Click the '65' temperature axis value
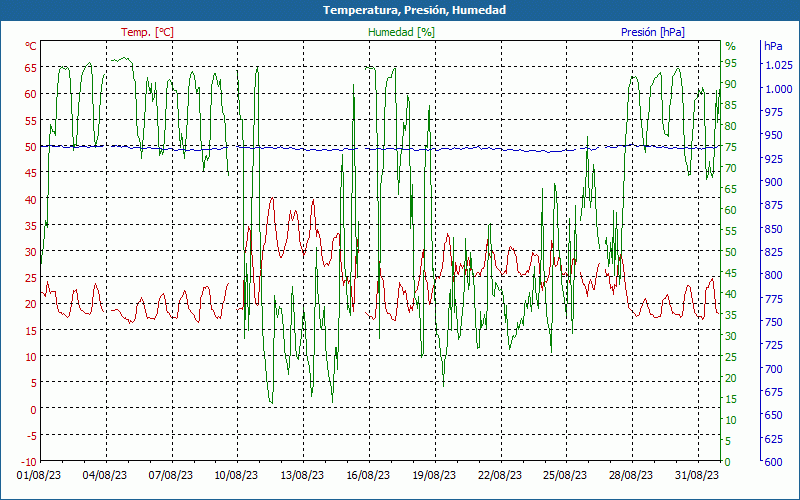This screenshot has height=500, width=800. (x=31, y=68)
